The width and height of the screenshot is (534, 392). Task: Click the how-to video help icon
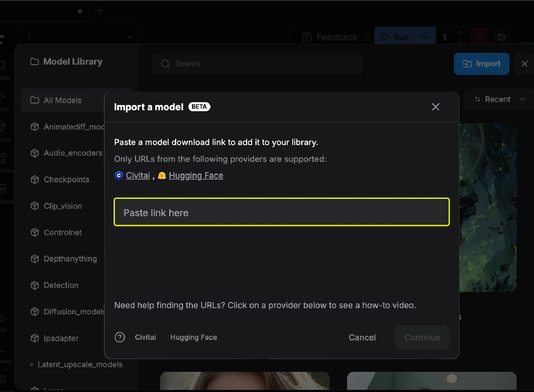pos(120,337)
